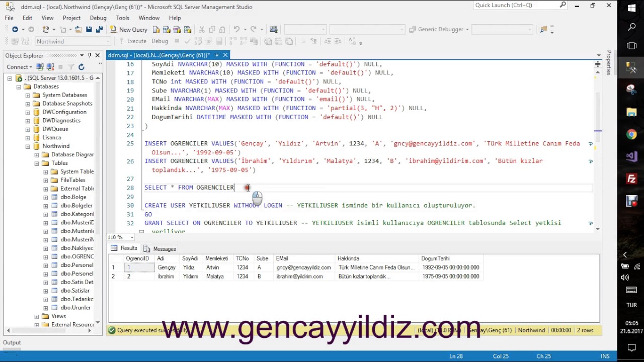Click the Connect Object Explorer icon
The height and width of the screenshot is (362, 644).
pos(40,67)
